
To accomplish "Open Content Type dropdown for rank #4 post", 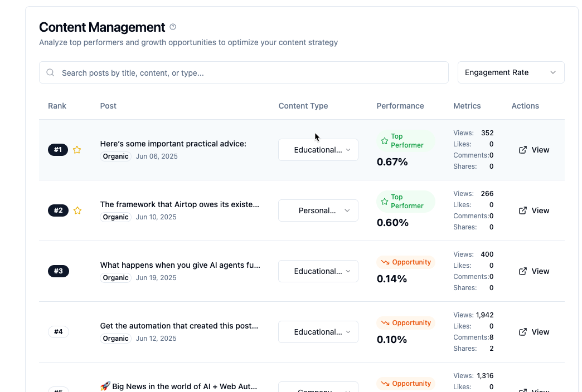I will (x=318, y=332).
